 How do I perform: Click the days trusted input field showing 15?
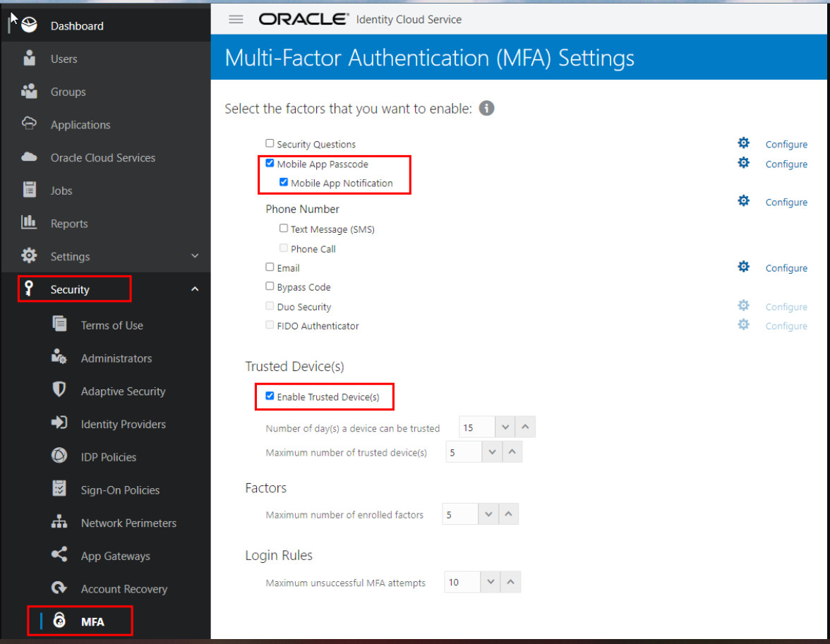tap(477, 427)
